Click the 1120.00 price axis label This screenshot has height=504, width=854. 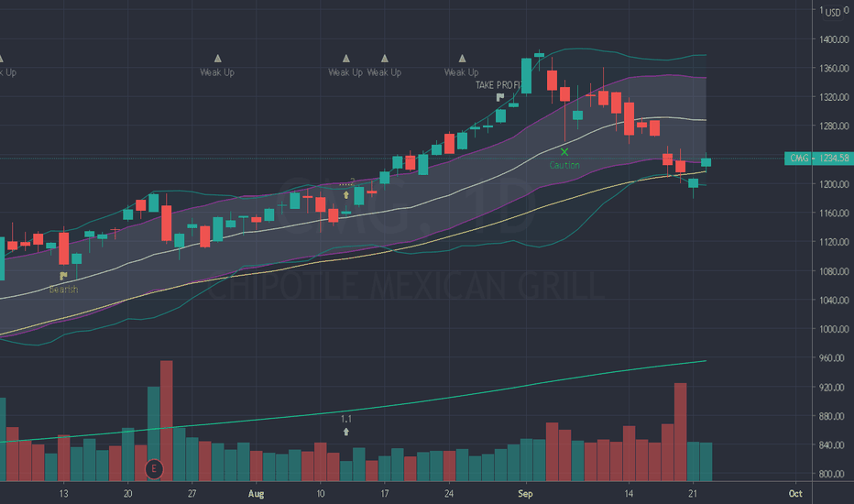point(834,242)
